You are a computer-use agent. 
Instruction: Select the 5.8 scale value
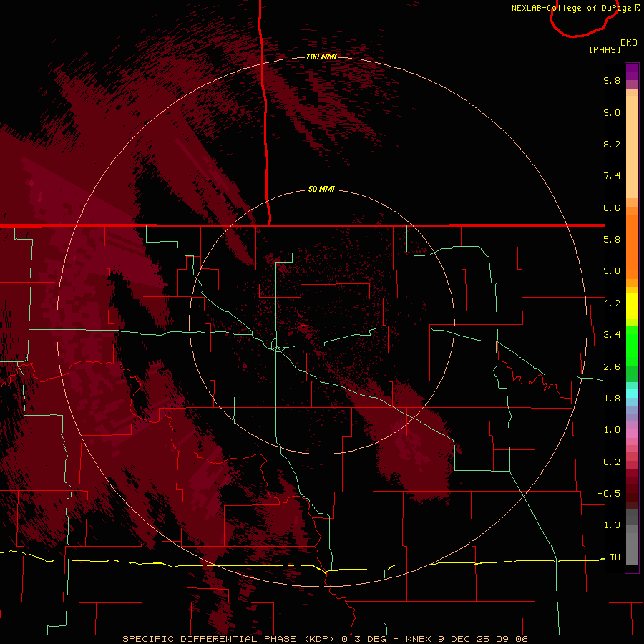coord(612,240)
